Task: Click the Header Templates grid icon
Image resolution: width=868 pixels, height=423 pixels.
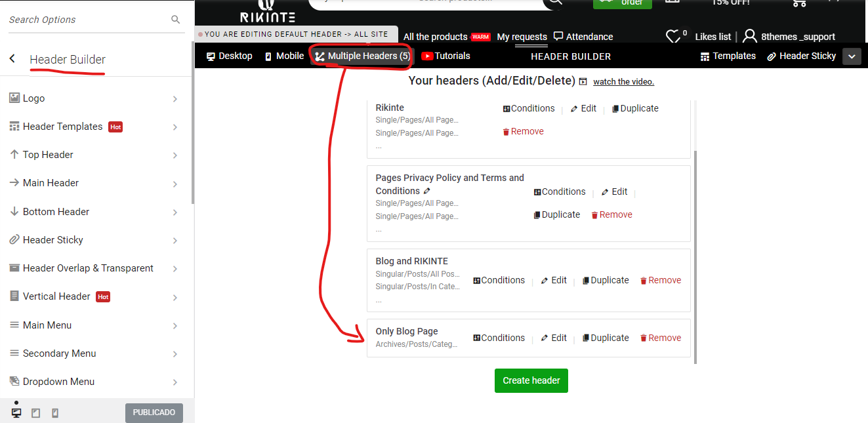Action: pyautogui.click(x=14, y=126)
